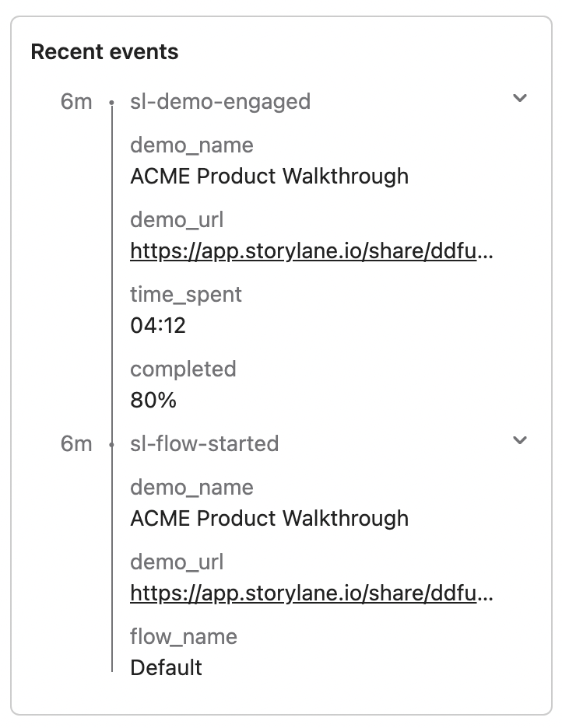Click the flow_name field label
Viewport: 562px width, 728px height.
(x=184, y=636)
